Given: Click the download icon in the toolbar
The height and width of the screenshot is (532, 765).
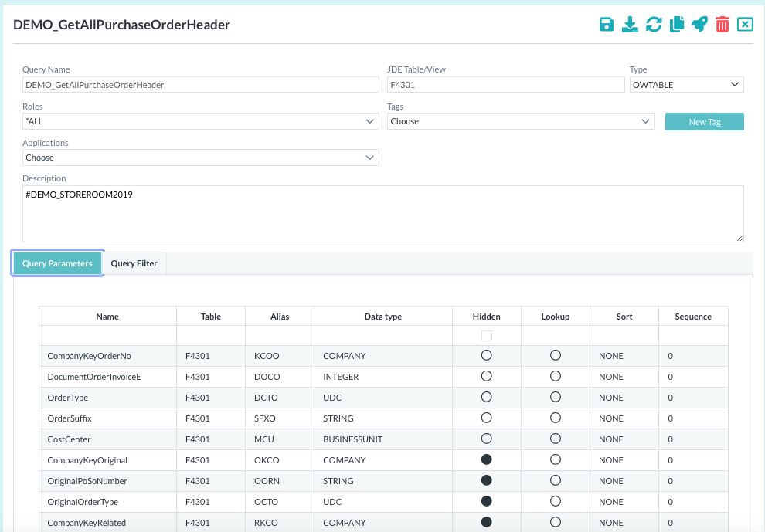Looking at the screenshot, I should pyautogui.click(x=630, y=25).
